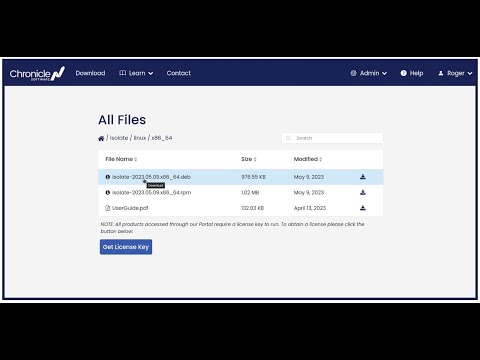Select isolate-2023.05.09.x86_64.deb file name
The height and width of the screenshot is (360, 480).
(151, 177)
